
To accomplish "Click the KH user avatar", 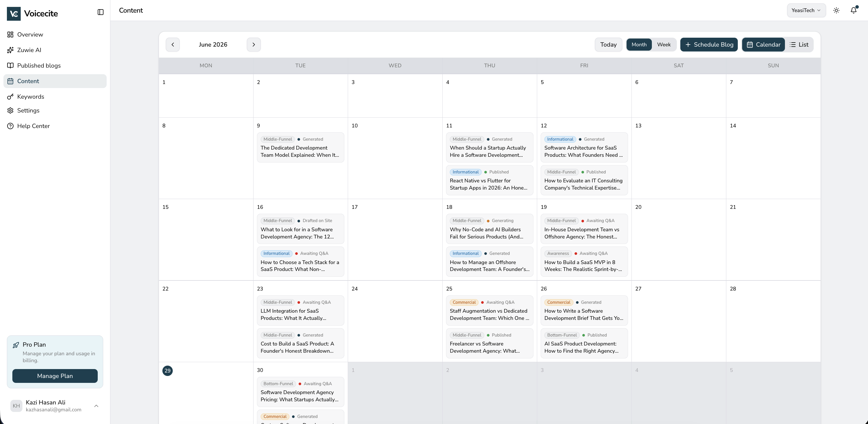I will [x=16, y=406].
